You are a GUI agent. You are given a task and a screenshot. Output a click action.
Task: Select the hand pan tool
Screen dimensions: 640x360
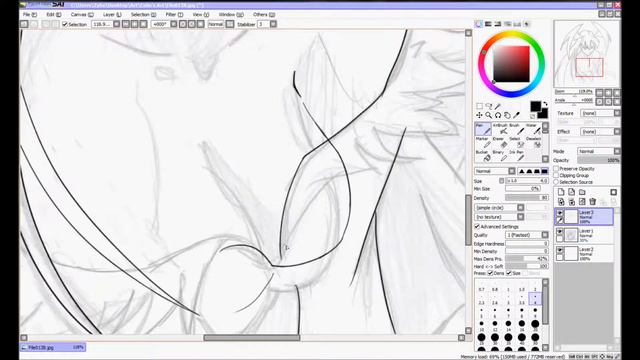coord(507,115)
